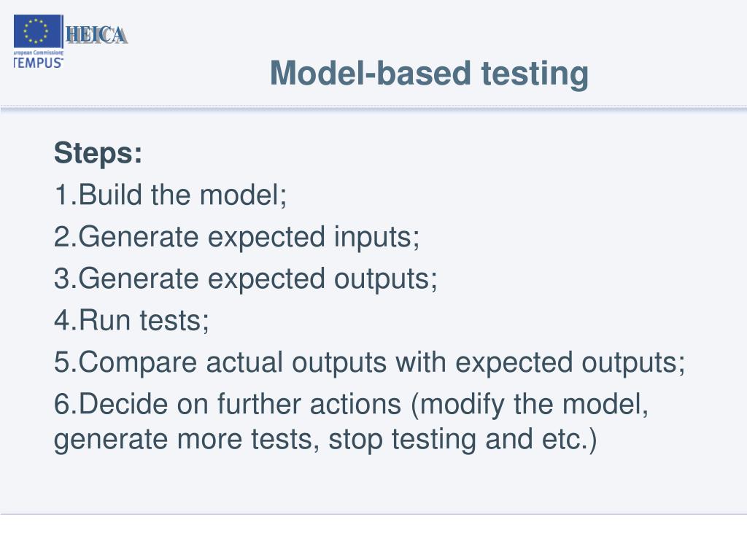
Task: Select step 4 Run tests
Action: pos(131,320)
